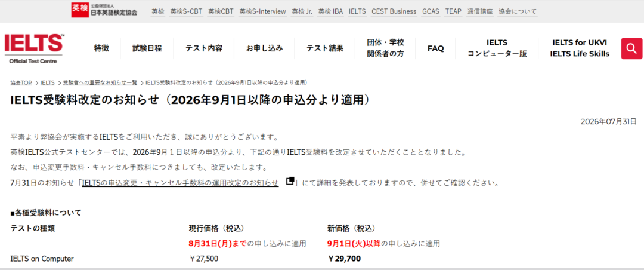The width and height of the screenshot is (644, 270).
Task: Click the IELTS on Computer row label
Action: (42, 259)
